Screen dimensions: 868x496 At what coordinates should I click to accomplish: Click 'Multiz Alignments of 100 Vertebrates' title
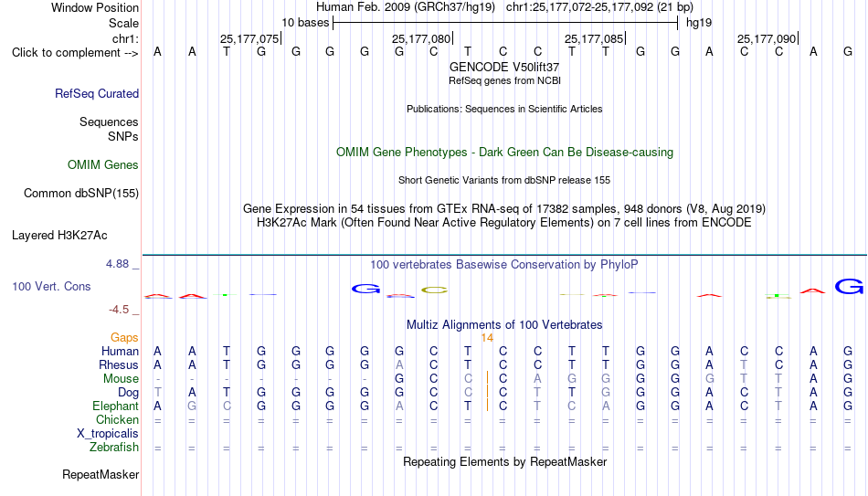[x=504, y=325]
